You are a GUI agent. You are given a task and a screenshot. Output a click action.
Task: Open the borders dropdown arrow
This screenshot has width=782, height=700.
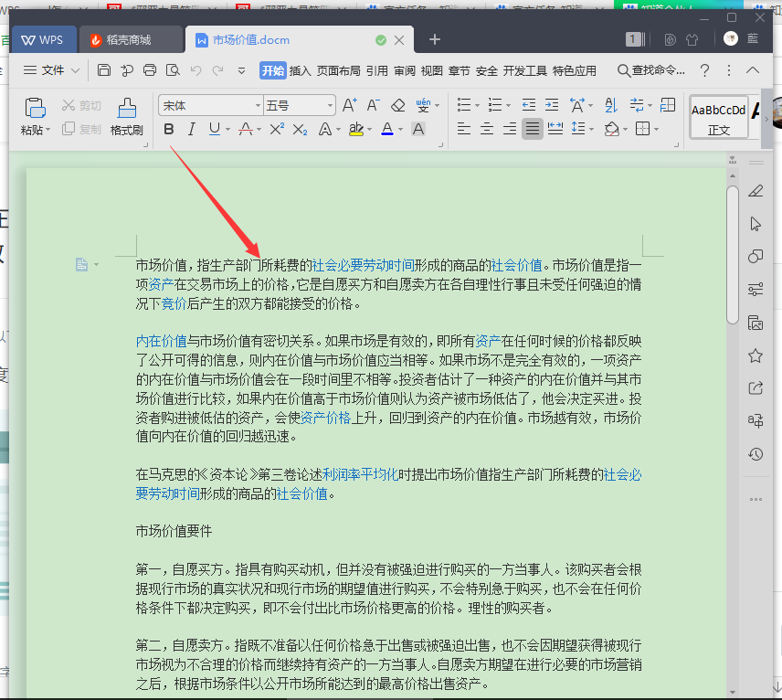pyautogui.click(x=656, y=130)
